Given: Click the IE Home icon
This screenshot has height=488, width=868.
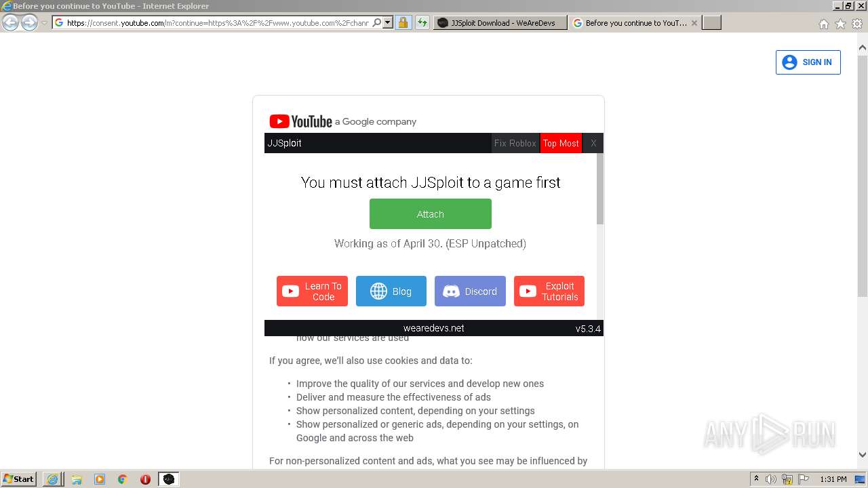Looking at the screenshot, I should [823, 24].
